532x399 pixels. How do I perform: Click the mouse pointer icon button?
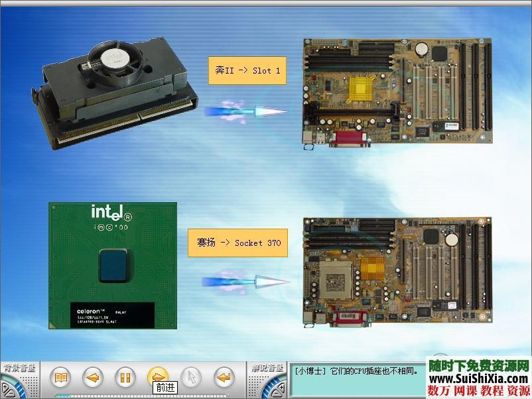click(190, 378)
